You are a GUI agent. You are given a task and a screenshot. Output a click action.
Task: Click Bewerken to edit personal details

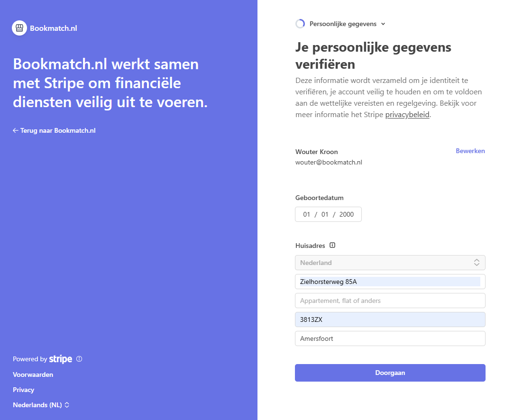(470, 151)
